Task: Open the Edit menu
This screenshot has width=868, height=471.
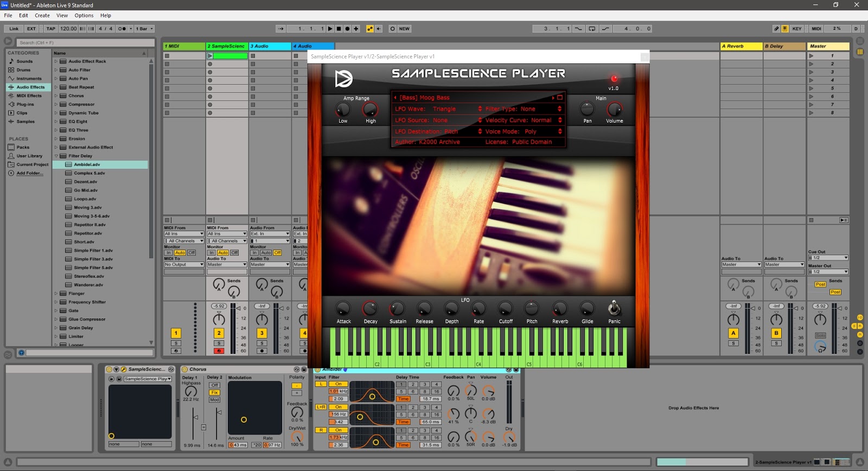Action: point(23,15)
